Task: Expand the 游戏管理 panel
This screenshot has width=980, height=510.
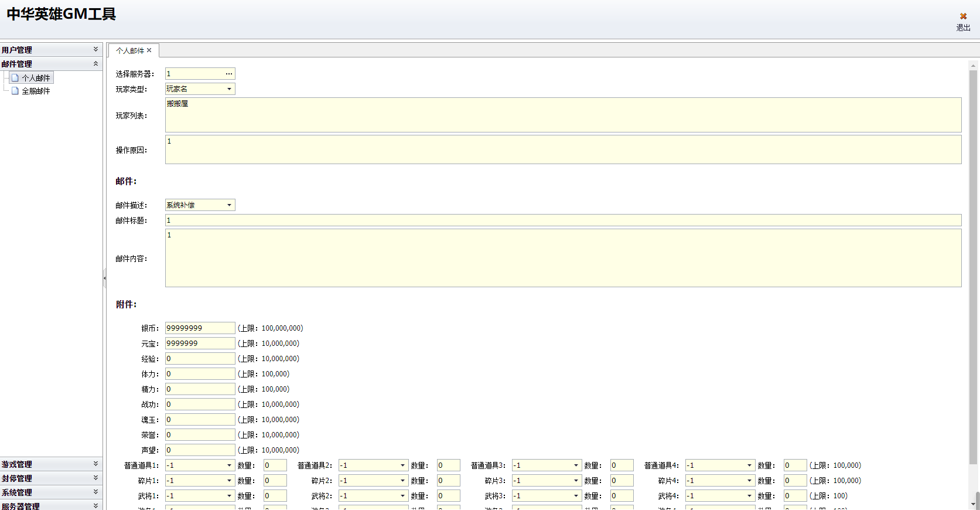Action: (x=95, y=464)
